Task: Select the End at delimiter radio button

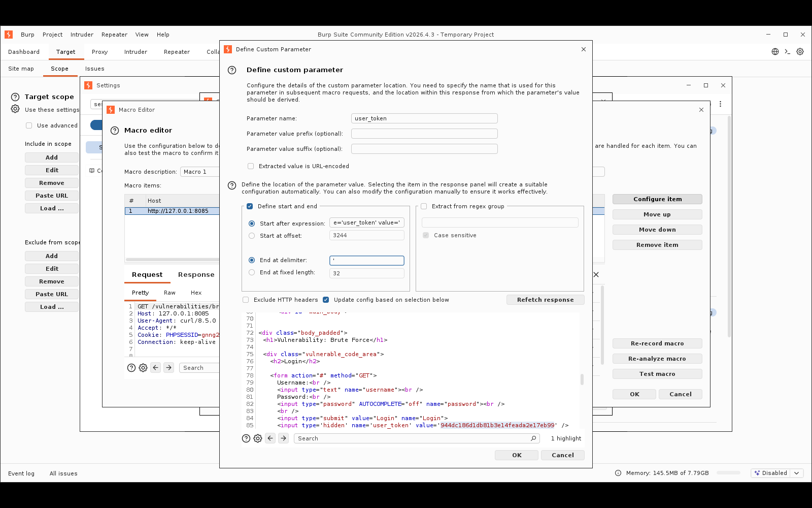Action: pyautogui.click(x=252, y=260)
